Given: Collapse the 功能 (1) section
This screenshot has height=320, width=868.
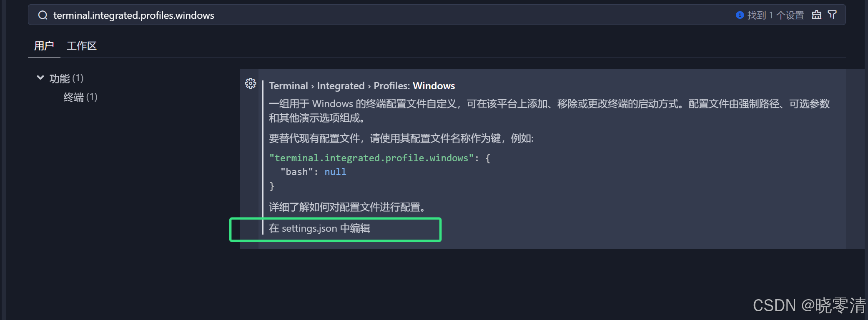Looking at the screenshot, I should 67,78.
